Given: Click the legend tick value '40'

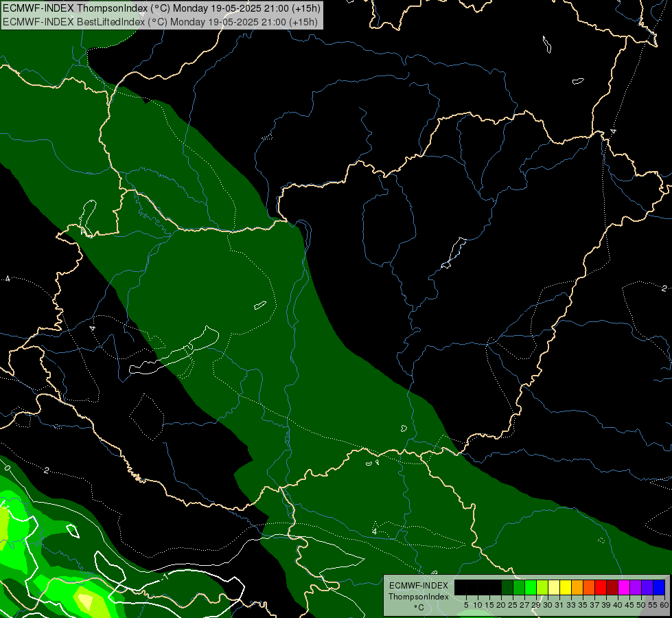Looking at the screenshot, I should 618,605.
